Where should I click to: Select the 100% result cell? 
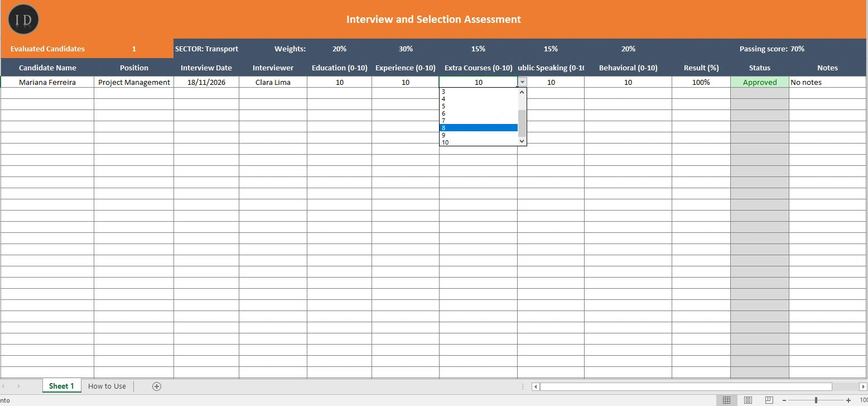pos(701,82)
